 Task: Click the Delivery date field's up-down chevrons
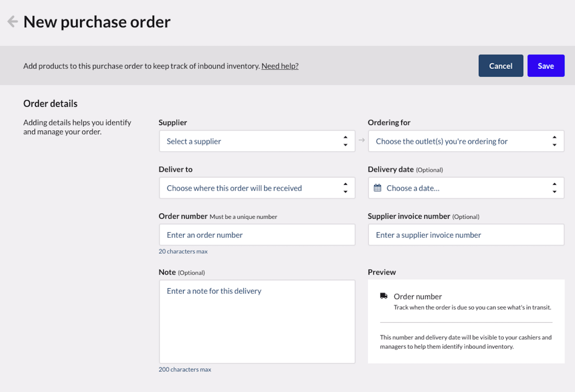554,188
